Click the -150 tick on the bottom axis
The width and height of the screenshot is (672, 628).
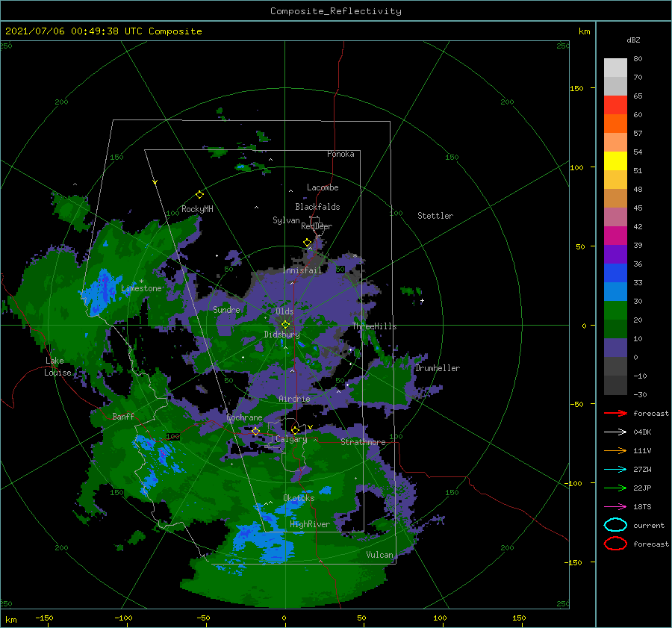point(44,618)
